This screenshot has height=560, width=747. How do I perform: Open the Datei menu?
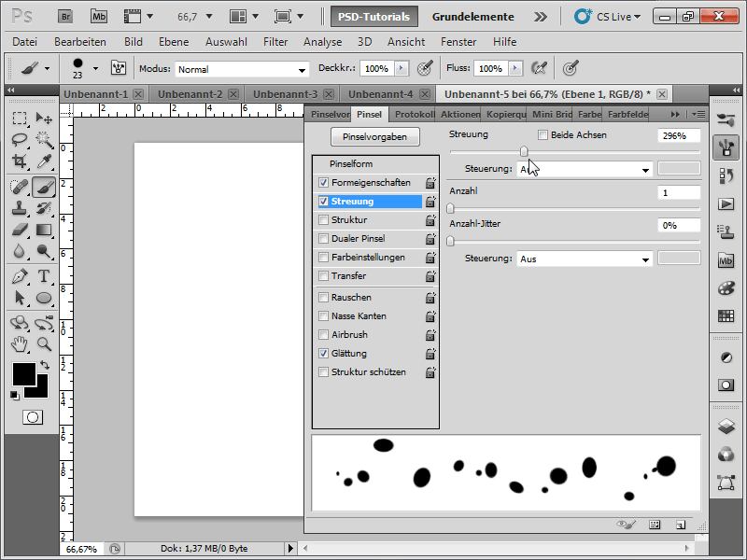25,42
